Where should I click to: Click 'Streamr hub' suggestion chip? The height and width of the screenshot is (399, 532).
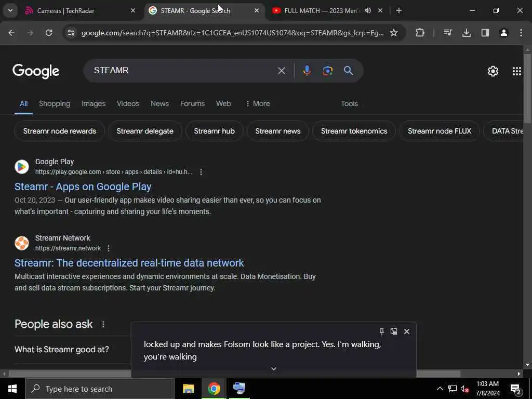tap(214, 131)
